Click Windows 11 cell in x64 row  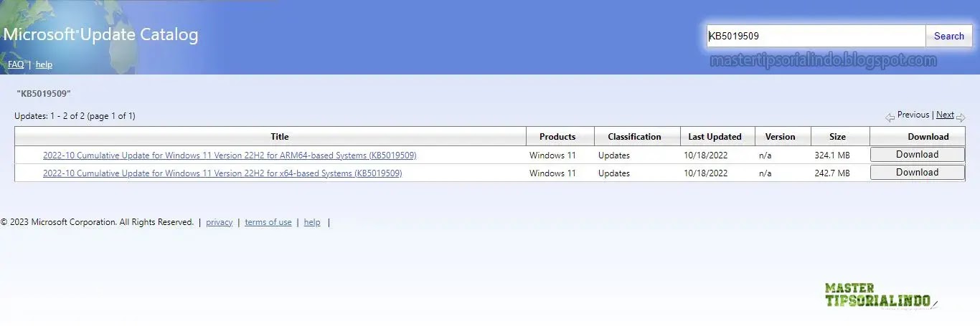(552, 173)
